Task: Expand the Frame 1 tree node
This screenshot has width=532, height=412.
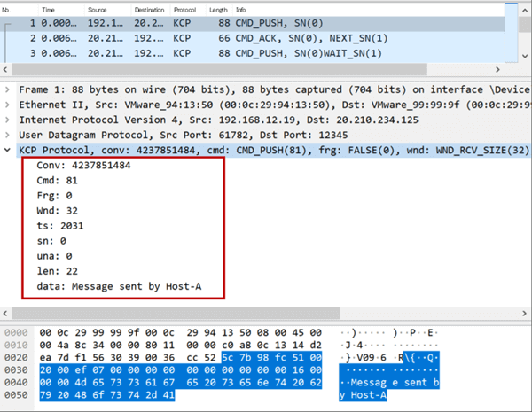Action: pyautogui.click(x=7, y=89)
